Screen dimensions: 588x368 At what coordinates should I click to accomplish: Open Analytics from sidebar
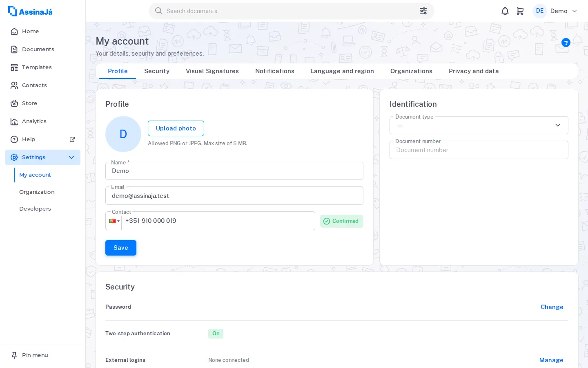[x=42, y=121]
